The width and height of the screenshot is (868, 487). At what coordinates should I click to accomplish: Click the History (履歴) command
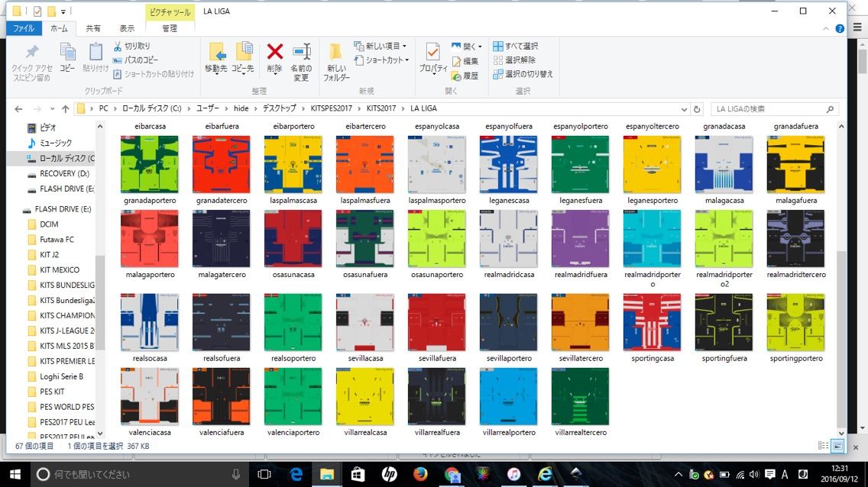[465, 76]
